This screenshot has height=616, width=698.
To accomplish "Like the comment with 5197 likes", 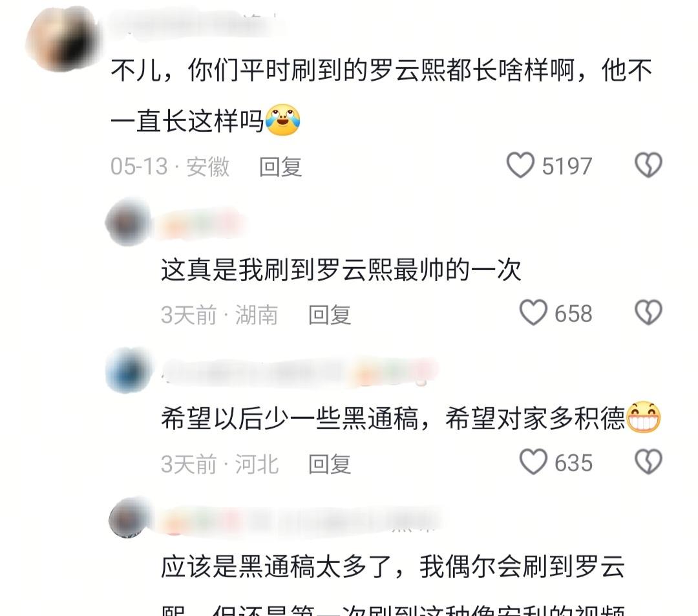I will click(x=520, y=165).
